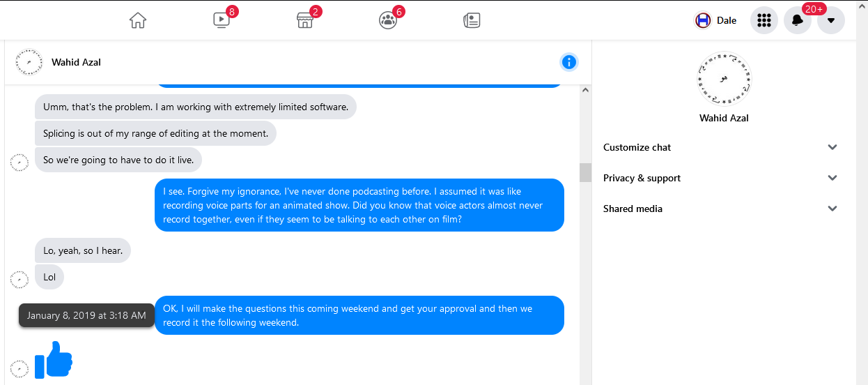The width and height of the screenshot is (868, 385).
Task: Open the notifications bell
Action: [798, 20]
